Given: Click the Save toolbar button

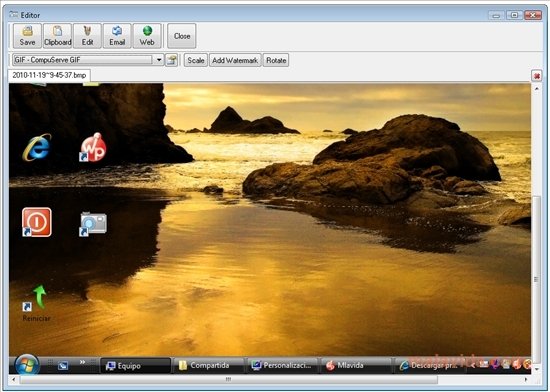Looking at the screenshot, I should (27, 36).
